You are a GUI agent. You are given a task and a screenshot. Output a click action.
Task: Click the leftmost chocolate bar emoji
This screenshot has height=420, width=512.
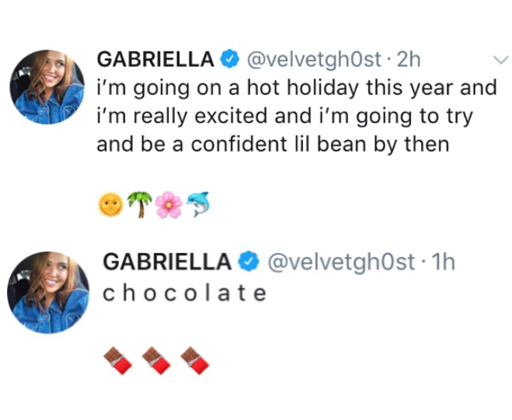click(116, 359)
